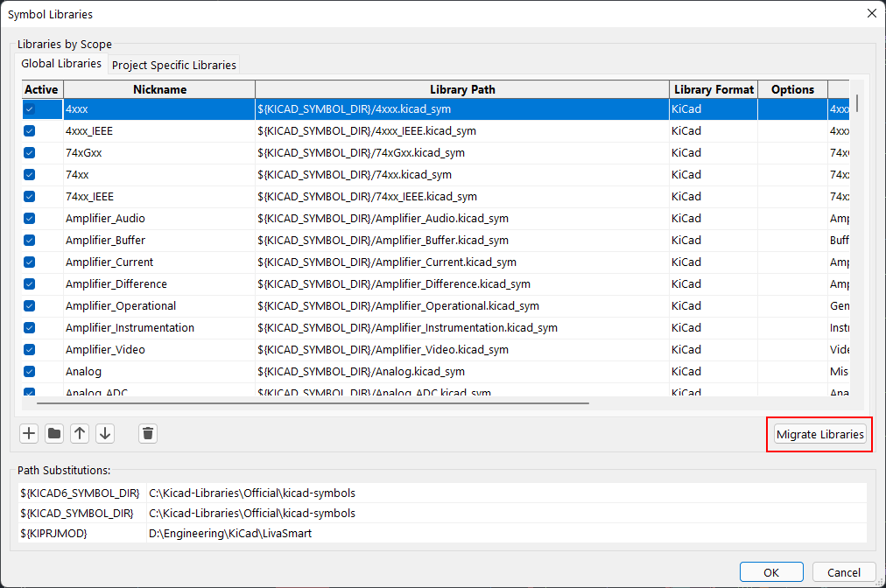Select the Amplifier_Difference nickname cell
886x588 pixels.
pyautogui.click(x=159, y=284)
